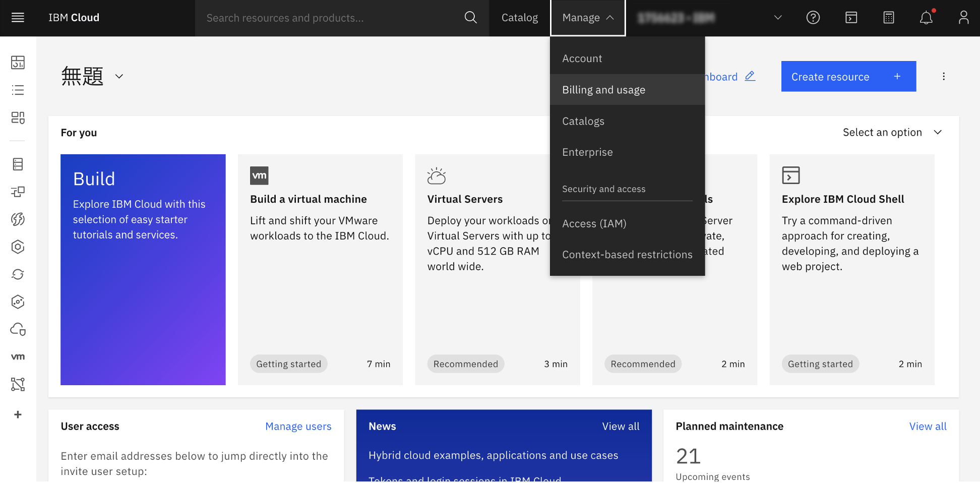980x483 pixels.
Task: Open the Build a virtual machine card
Action: point(320,270)
